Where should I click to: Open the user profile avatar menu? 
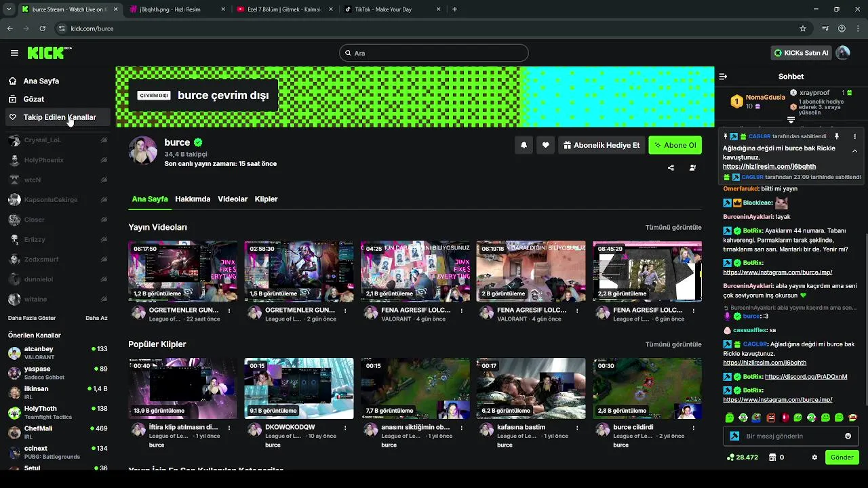point(843,53)
